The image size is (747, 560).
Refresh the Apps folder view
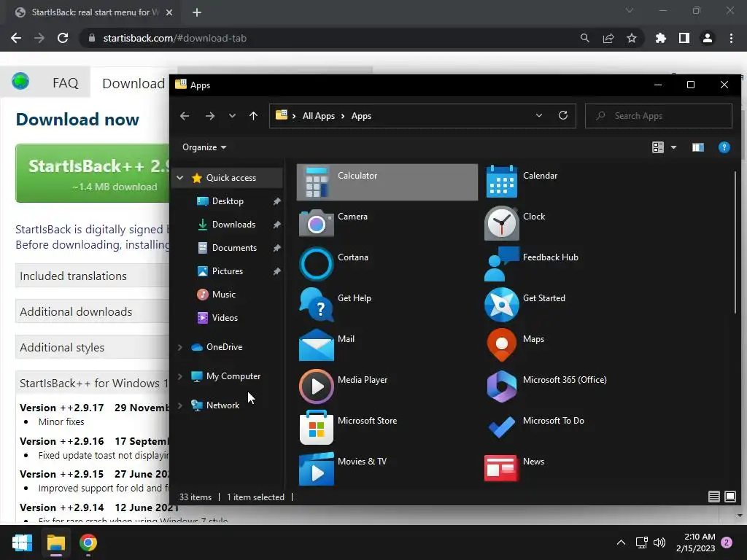563,116
